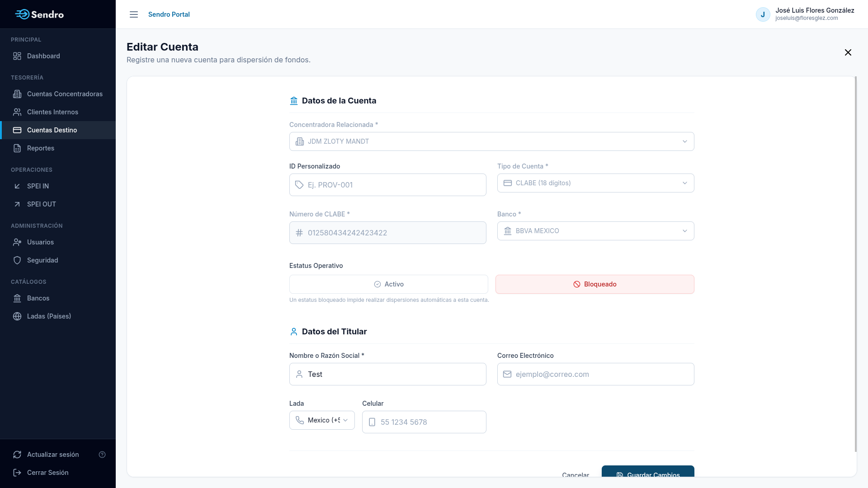Open the Lada Mexico country selector
The image size is (868, 488).
322,420
